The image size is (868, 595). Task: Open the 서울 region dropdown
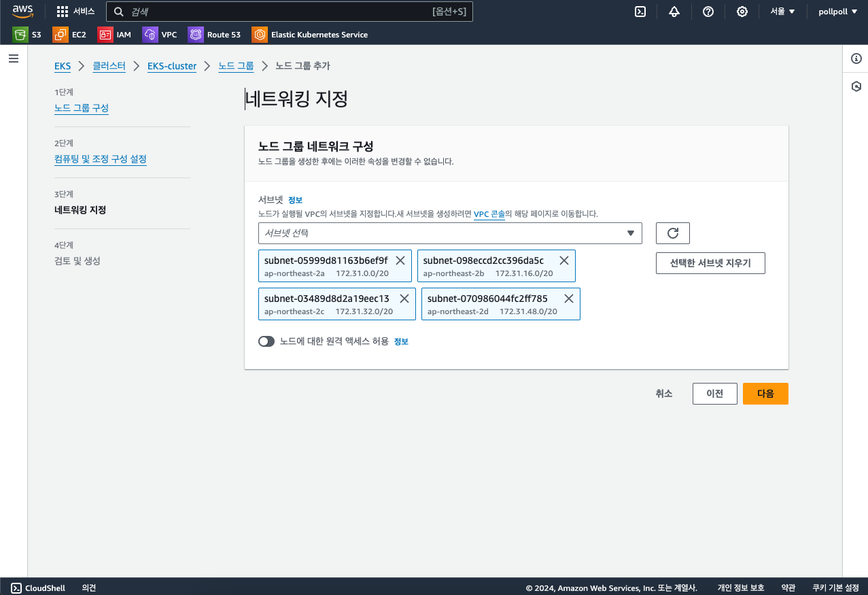tap(782, 12)
